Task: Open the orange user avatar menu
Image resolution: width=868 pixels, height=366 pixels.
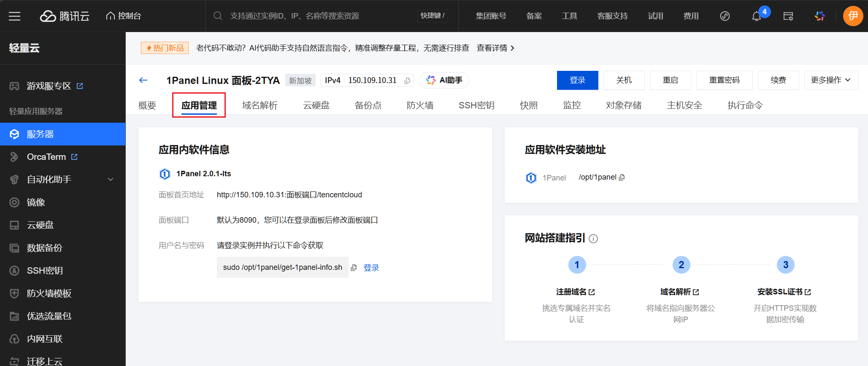Action: [x=853, y=16]
